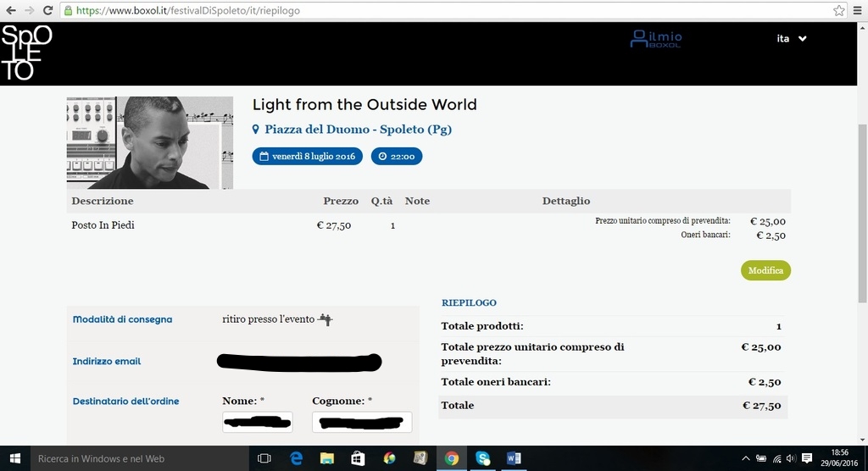Click the event thumbnail image

(149, 142)
